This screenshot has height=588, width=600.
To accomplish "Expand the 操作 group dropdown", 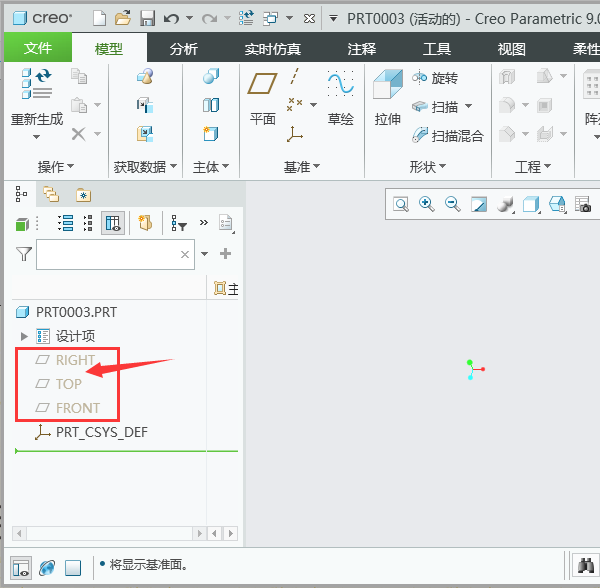I will pos(56,166).
